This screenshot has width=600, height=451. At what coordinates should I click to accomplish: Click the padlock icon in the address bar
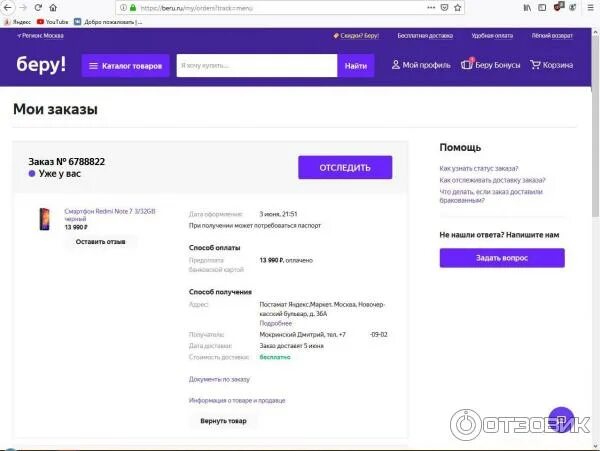point(133,8)
